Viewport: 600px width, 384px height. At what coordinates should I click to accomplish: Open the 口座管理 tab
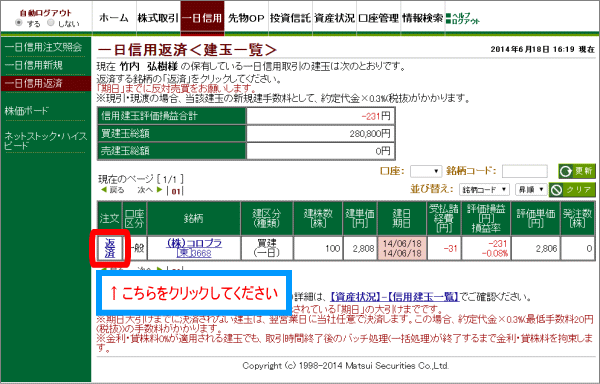(378, 18)
